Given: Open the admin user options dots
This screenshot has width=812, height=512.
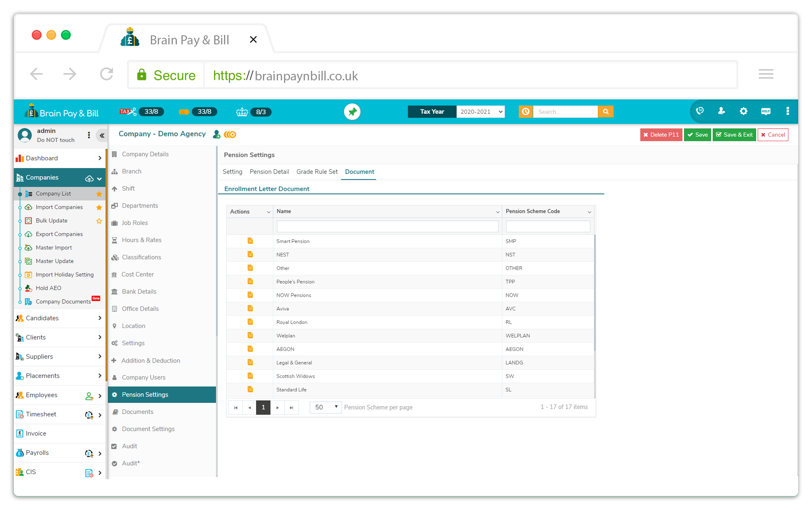Looking at the screenshot, I should 89,135.
